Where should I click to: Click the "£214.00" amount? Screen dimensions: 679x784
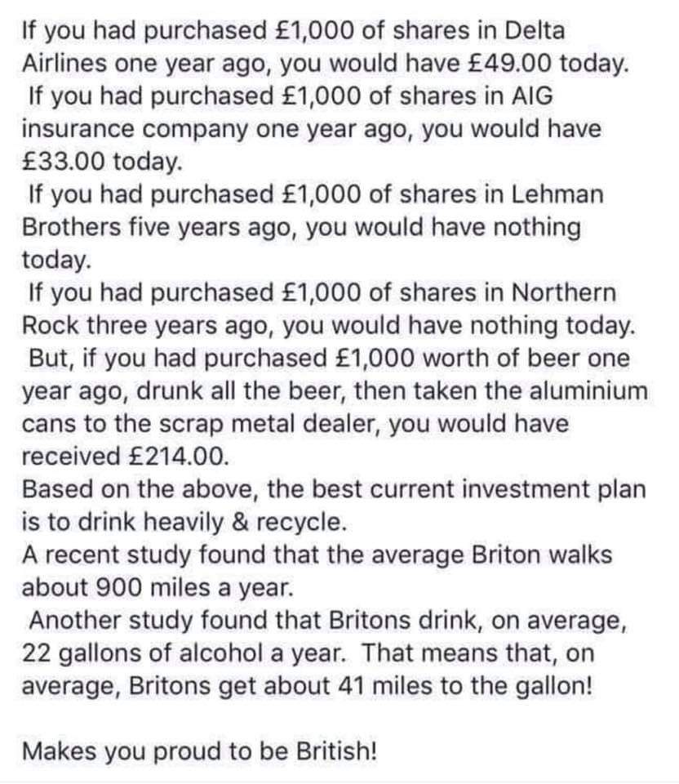coord(174,457)
